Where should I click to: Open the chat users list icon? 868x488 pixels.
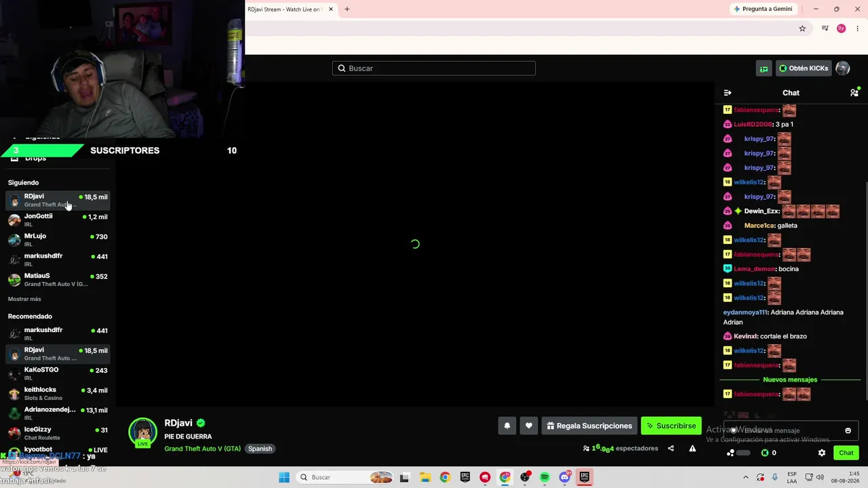click(x=854, y=93)
